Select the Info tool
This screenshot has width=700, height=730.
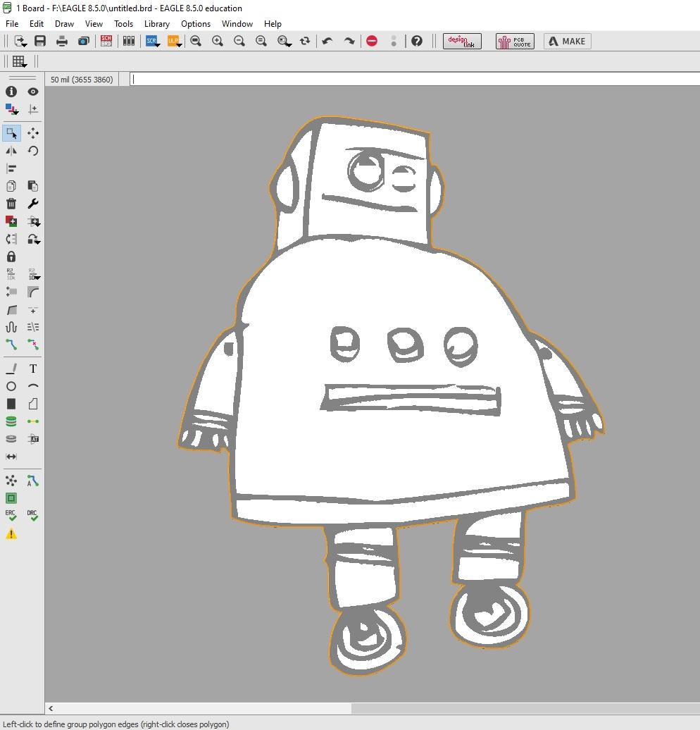tap(11, 92)
